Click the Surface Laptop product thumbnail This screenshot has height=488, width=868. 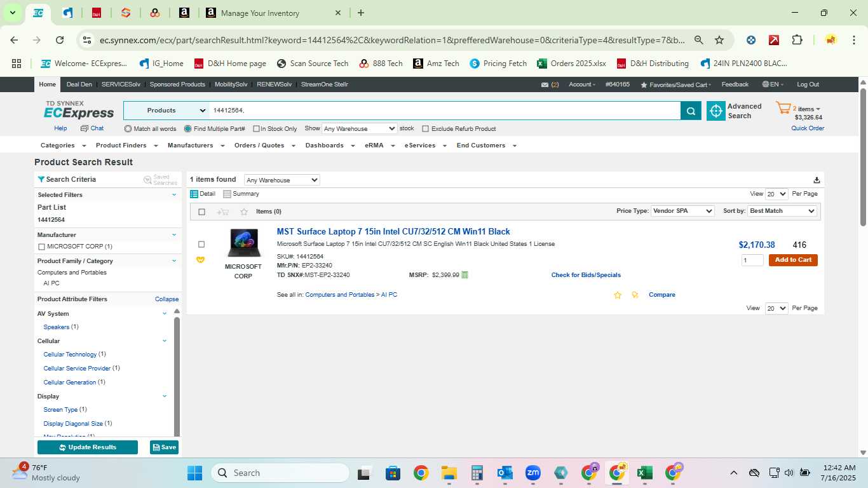[x=244, y=243]
